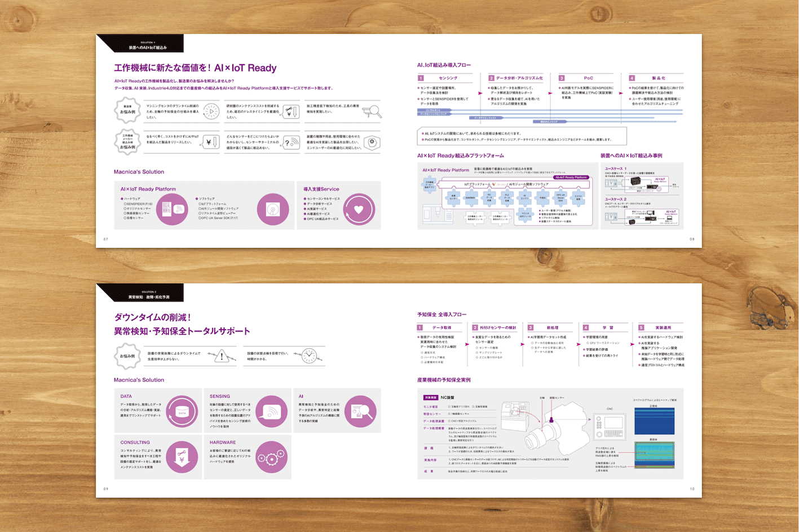This screenshot has height=532, width=799.
Task: Click the clock icon on page 09
Action: [x=309, y=355]
